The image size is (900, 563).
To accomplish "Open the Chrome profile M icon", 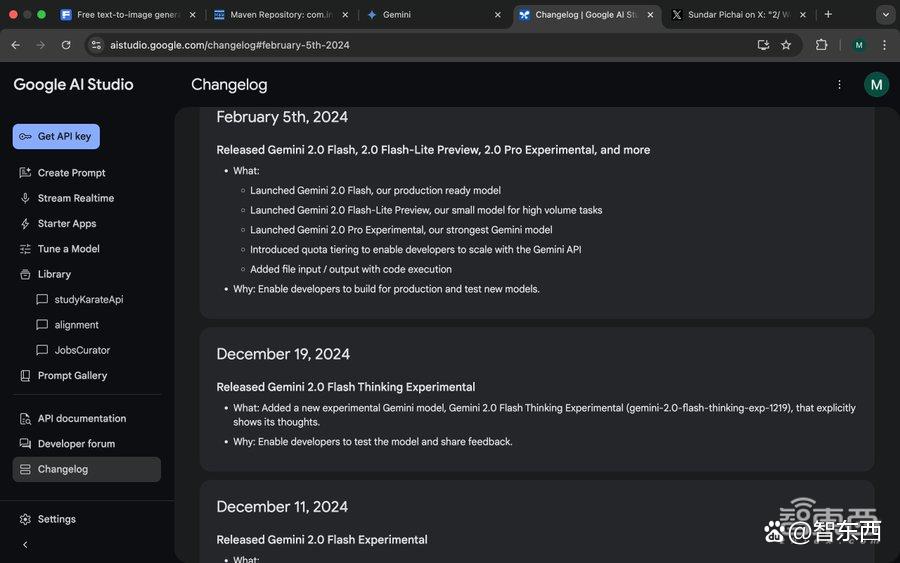I will (859, 45).
